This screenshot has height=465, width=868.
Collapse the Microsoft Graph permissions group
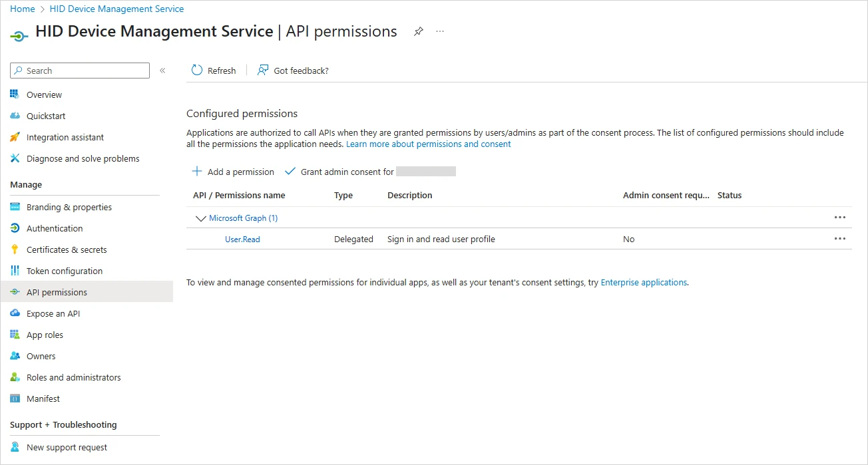click(x=200, y=218)
